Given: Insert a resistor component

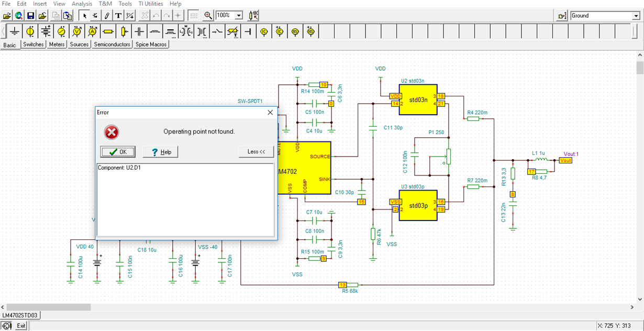Looking at the screenshot, I should pyautogui.click(x=108, y=31).
